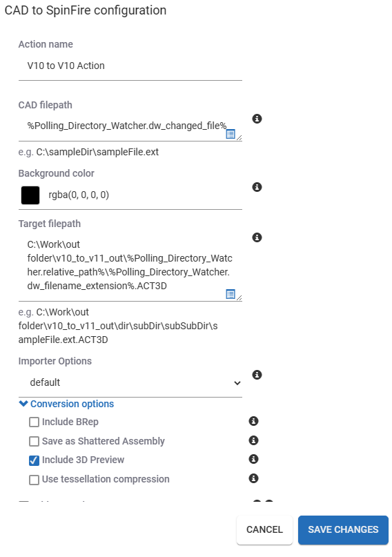
Task: Show info about Use tessellation compression
Action: pyautogui.click(x=253, y=478)
